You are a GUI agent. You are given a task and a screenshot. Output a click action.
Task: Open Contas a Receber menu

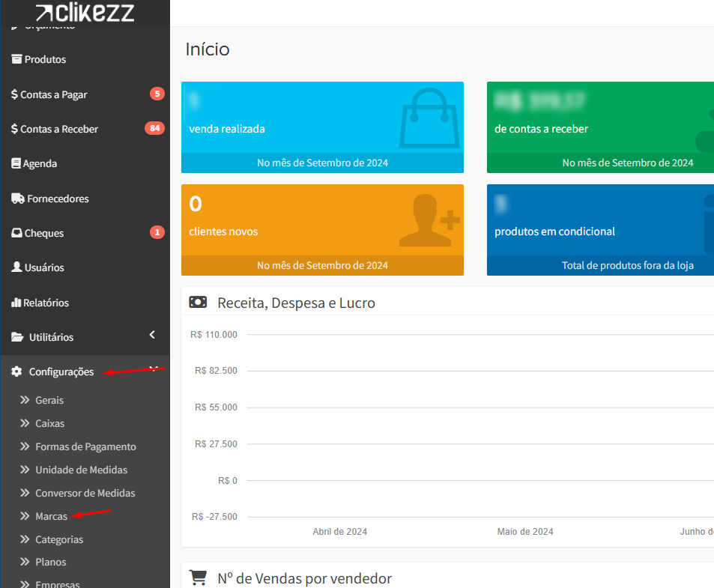58,129
